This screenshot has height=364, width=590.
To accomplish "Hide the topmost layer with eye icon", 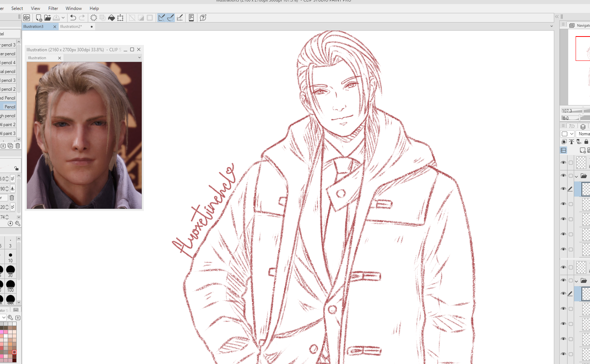I will (563, 163).
